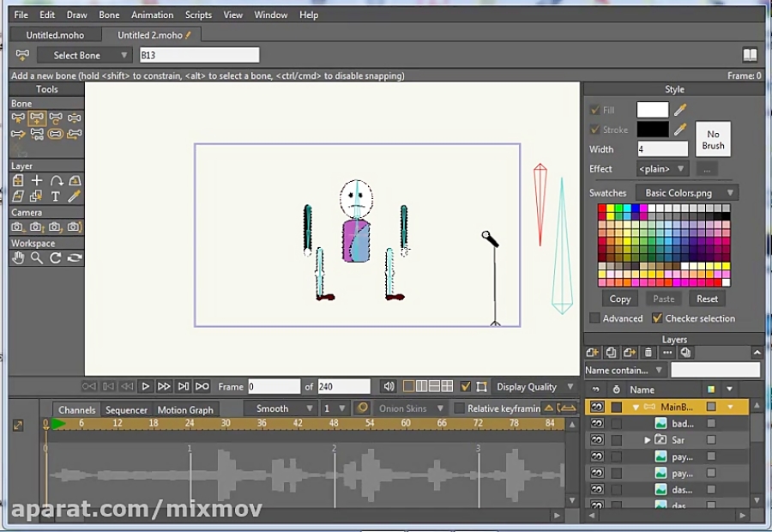Toggle the checked box beside Display Quality
772x532 pixels.
[x=465, y=387]
